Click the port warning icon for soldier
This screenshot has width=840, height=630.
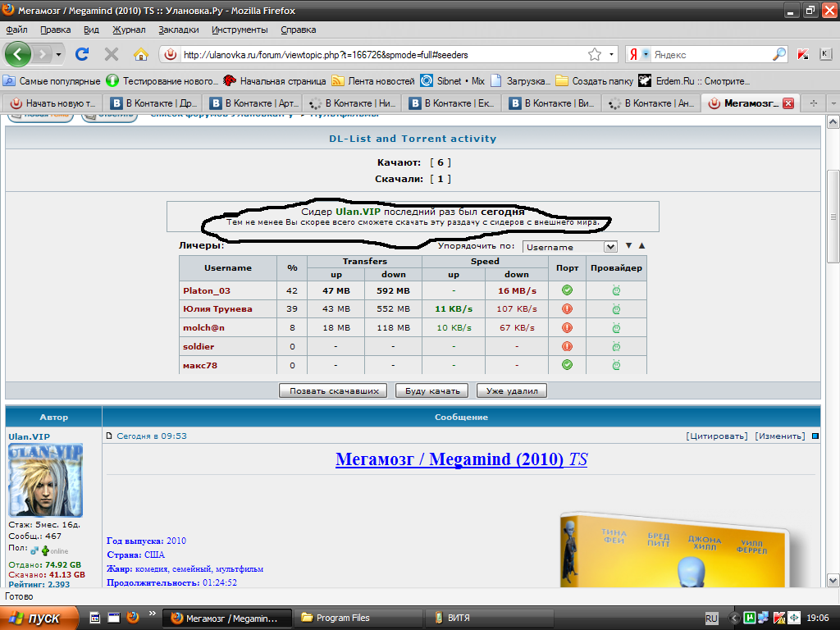tap(567, 347)
